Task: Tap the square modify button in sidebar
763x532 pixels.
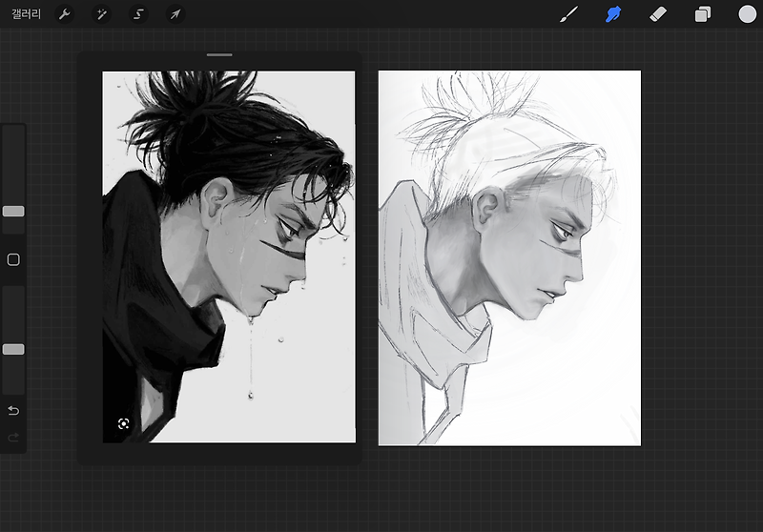Action: (13, 259)
